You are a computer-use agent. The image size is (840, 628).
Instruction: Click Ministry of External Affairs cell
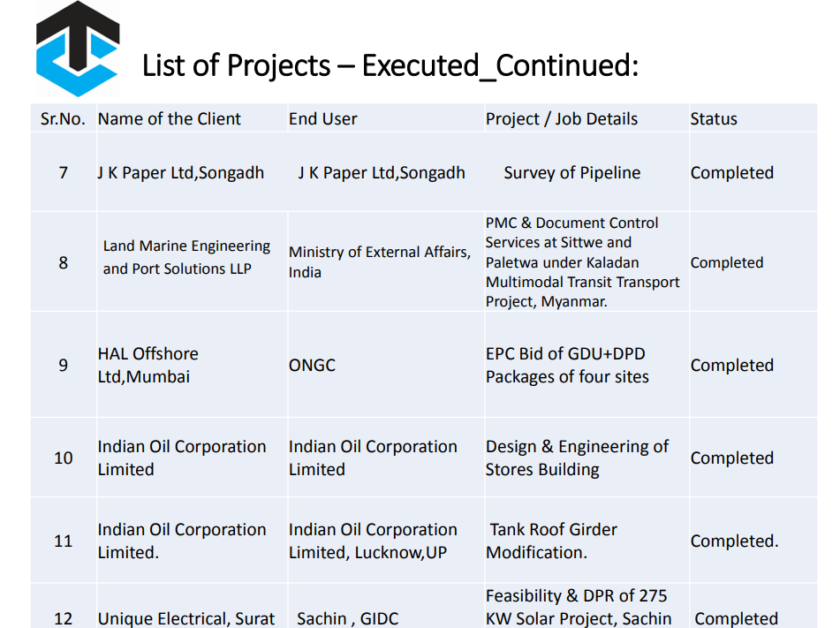pos(380,261)
